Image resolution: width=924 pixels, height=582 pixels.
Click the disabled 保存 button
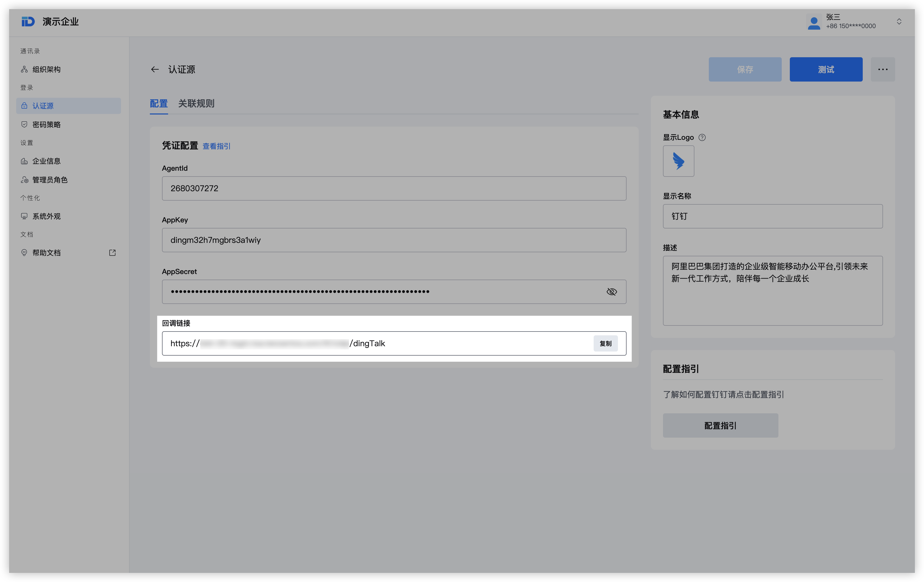(745, 69)
